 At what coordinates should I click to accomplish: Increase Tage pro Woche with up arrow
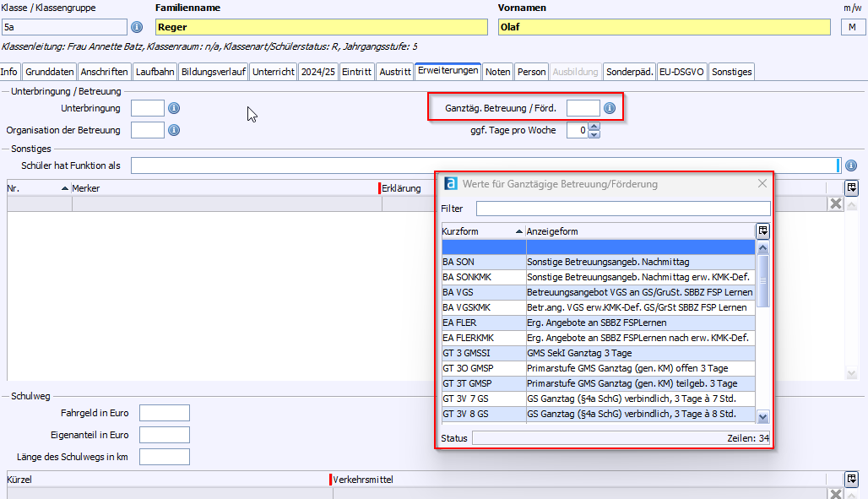click(x=594, y=127)
